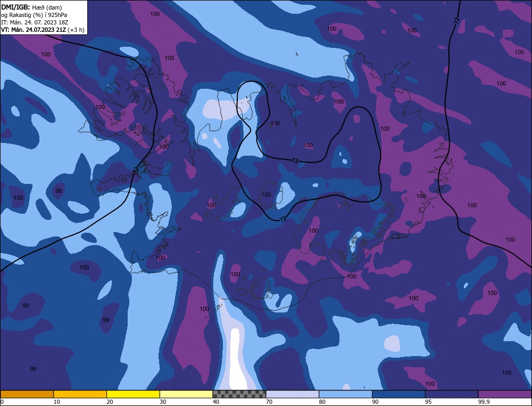Click the legend scale label "10"
Viewport: 532px width, 406px height.
57,402
